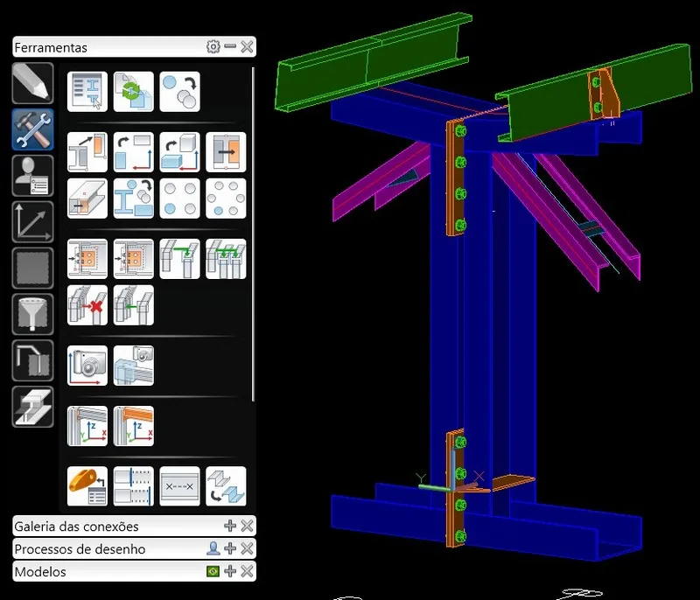Click the Brazil flag icon on Modelos

[213, 571]
